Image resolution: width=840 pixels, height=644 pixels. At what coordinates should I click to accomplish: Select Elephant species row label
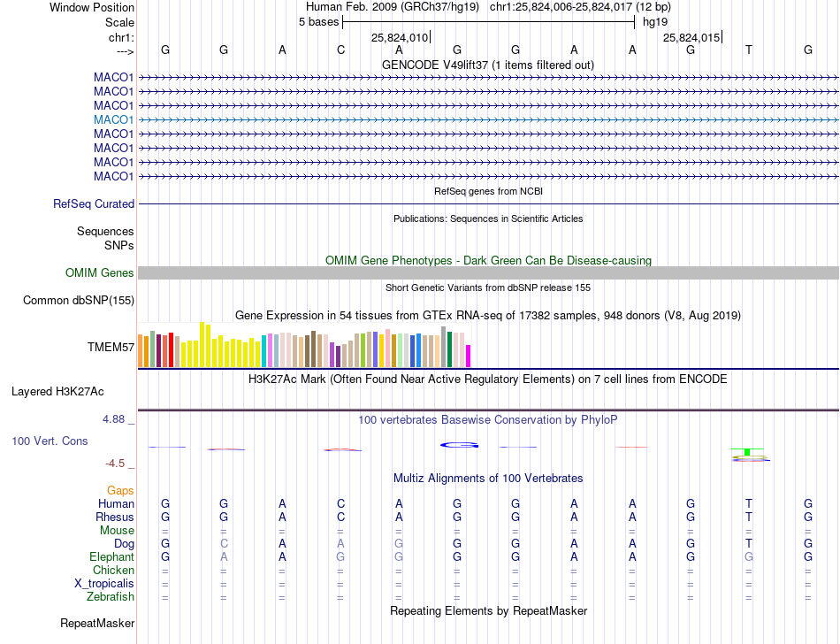click(111, 556)
